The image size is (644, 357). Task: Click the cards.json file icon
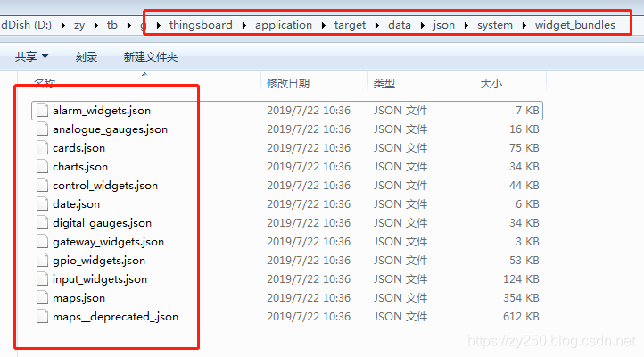click(42, 148)
